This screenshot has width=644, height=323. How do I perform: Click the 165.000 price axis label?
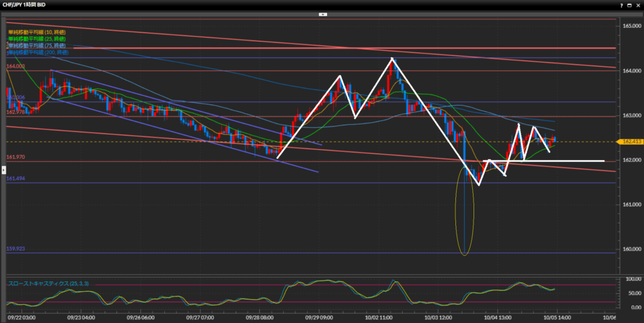coord(631,26)
